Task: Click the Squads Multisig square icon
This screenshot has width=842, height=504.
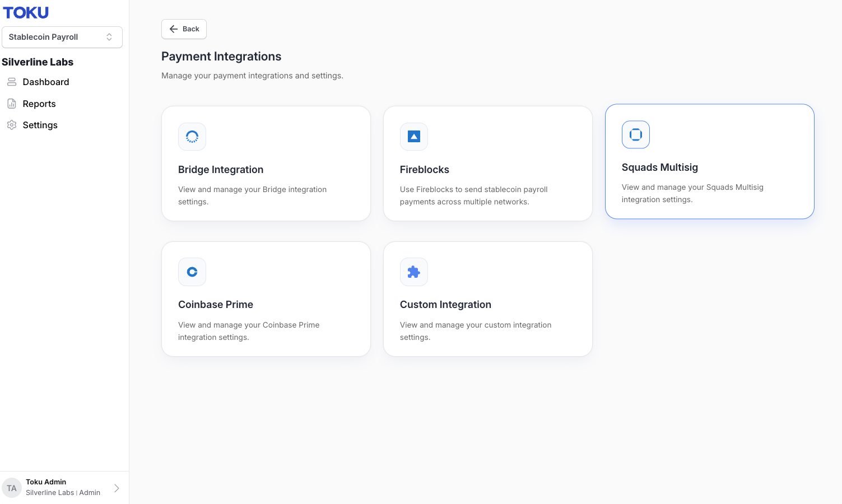Action: click(x=636, y=134)
